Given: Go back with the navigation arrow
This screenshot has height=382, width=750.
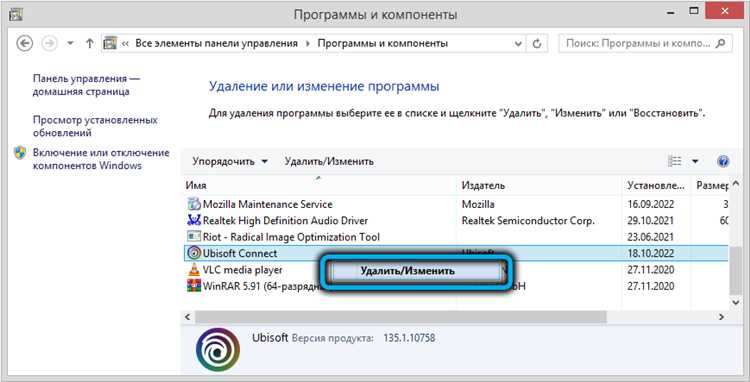Looking at the screenshot, I should coord(24,44).
